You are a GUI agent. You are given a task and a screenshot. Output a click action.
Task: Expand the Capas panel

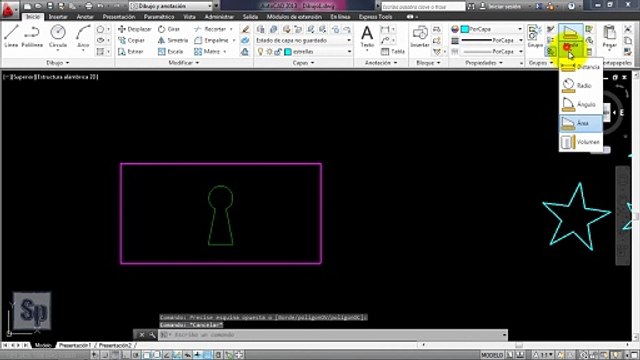point(303,63)
